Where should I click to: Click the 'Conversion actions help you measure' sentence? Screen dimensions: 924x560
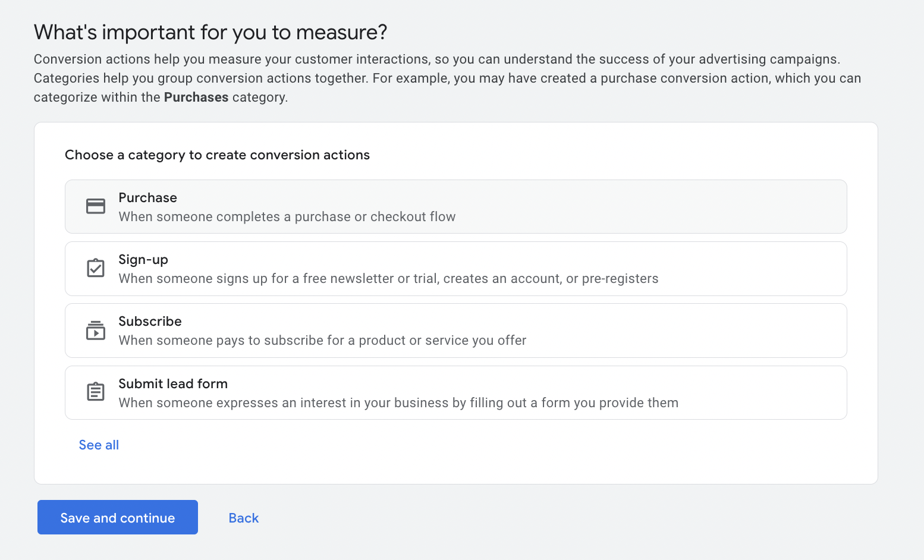[436, 59]
